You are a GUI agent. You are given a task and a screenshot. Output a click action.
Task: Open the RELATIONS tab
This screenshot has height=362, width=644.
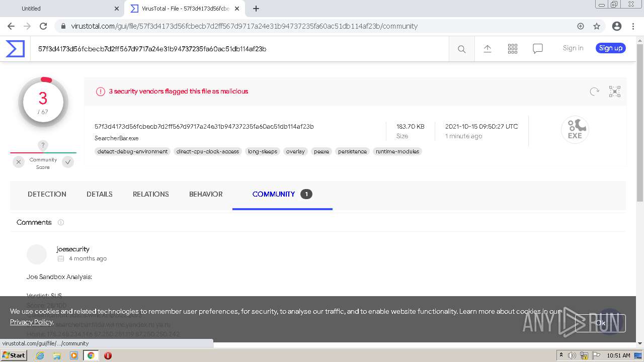[151, 194]
